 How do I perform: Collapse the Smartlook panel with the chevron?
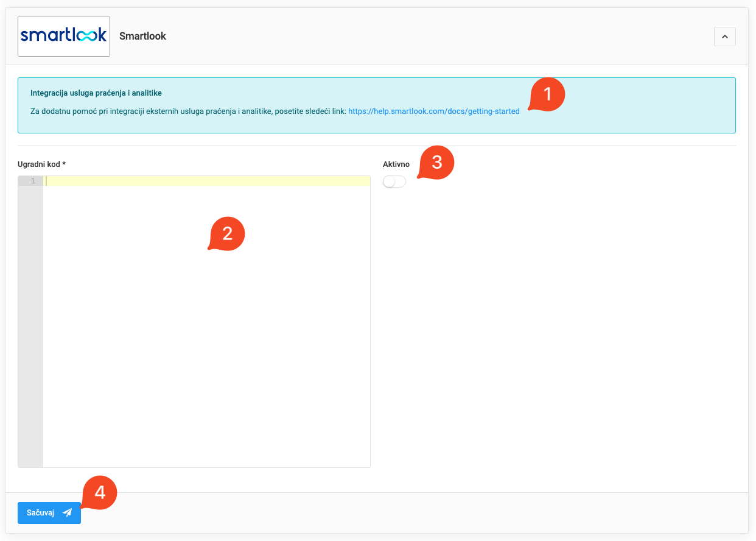coord(724,37)
